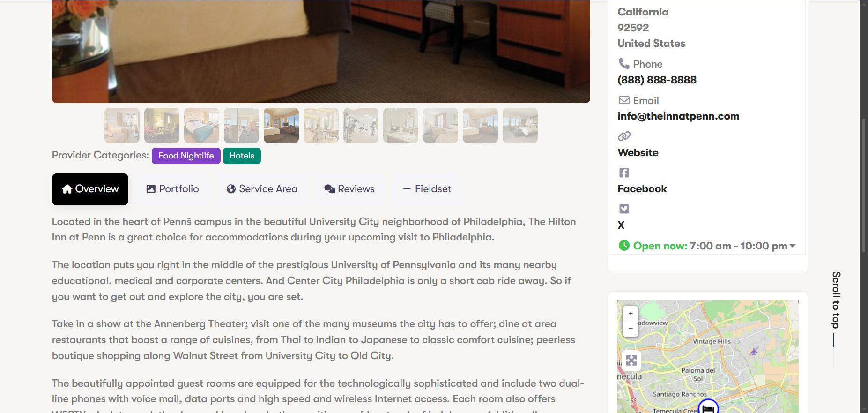Expand the opening hours dropdown arrow
This screenshot has height=413, width=868.
(793, 246)
